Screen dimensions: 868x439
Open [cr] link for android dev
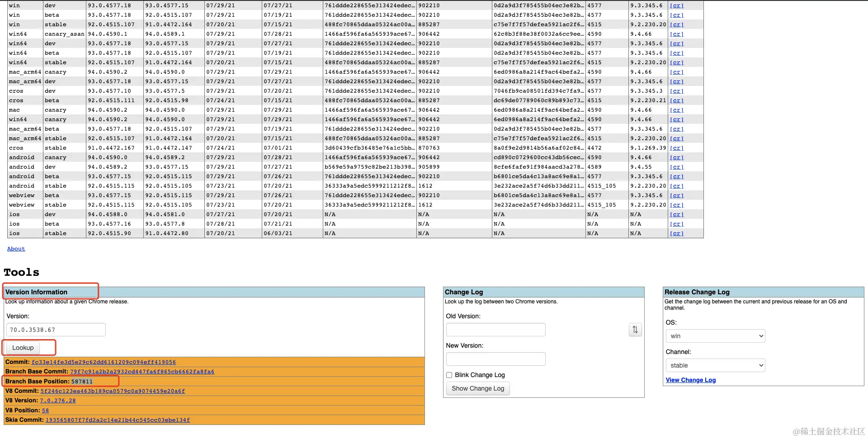click(677, 167)
